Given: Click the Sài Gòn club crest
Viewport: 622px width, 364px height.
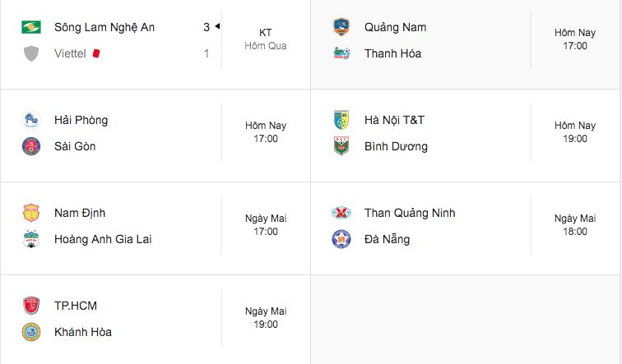Looking at the screenshot, I should [x=31, y=146].
